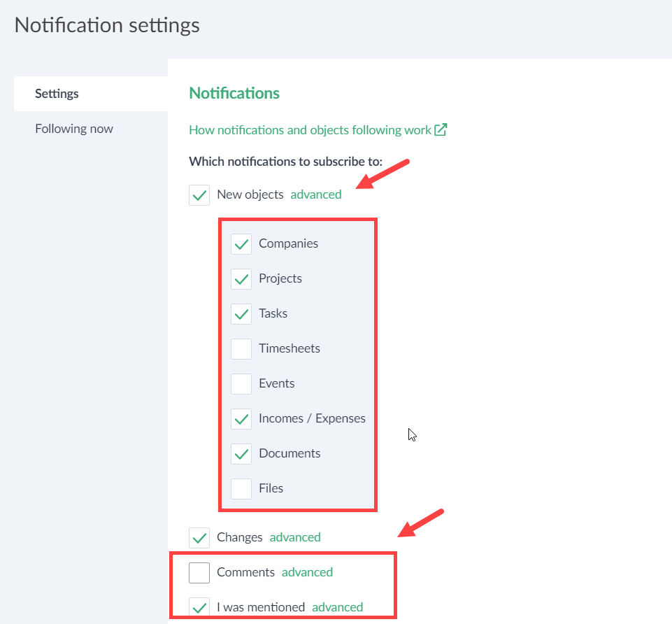
Task: Enable the Timesheets checkbox
Action: [241, 348]
